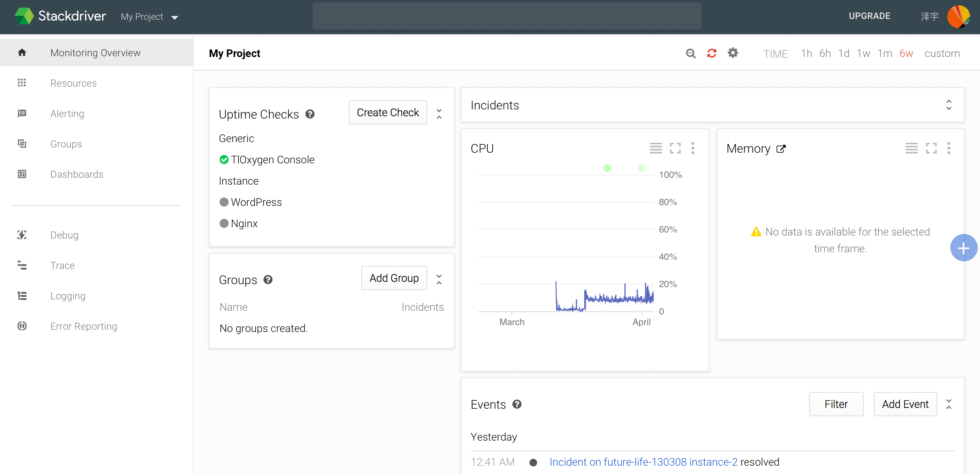Screen dimensions: 980x474
Task: Click the Events help icon
Action: coord(517,404)
